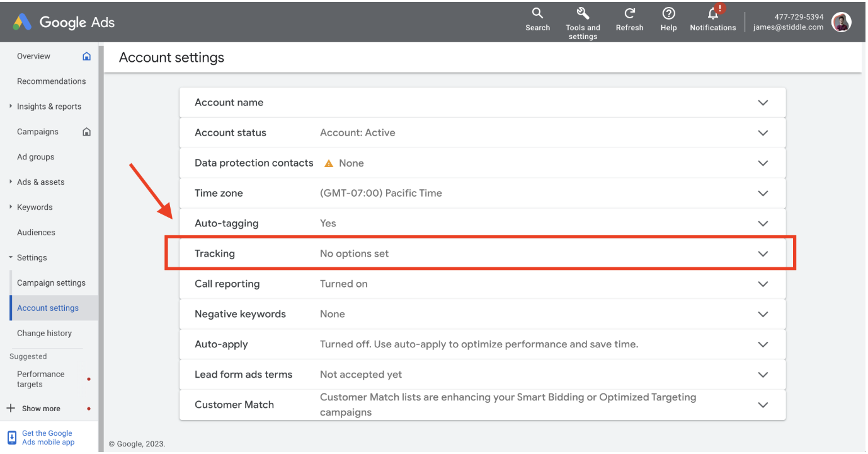Expand the Account status section
Image resolution: width=868 pixels, height=454 pixels.
click(763, 133)
